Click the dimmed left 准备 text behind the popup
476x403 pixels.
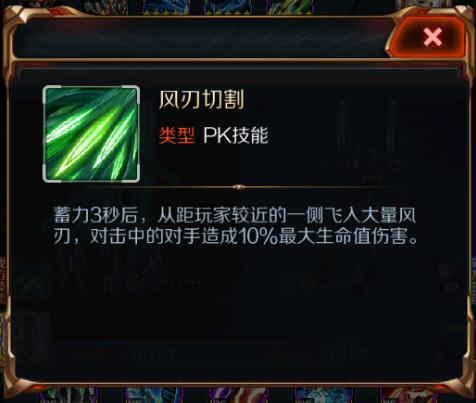(x=152, y=283)
